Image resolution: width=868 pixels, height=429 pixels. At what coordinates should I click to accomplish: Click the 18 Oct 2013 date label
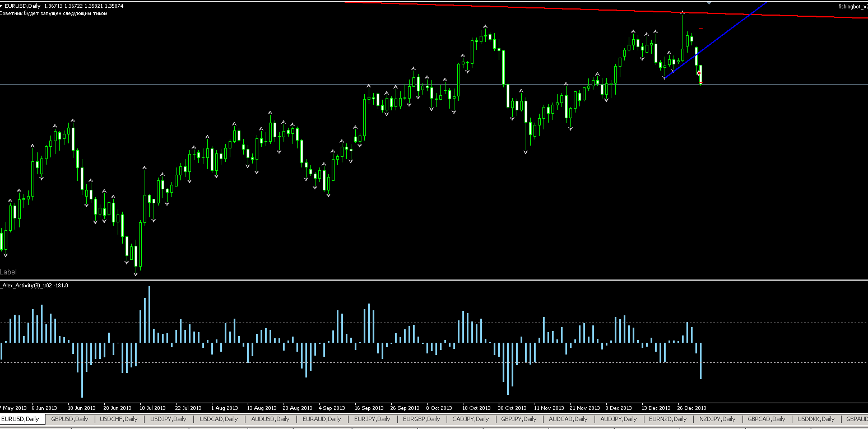point(476,408)
